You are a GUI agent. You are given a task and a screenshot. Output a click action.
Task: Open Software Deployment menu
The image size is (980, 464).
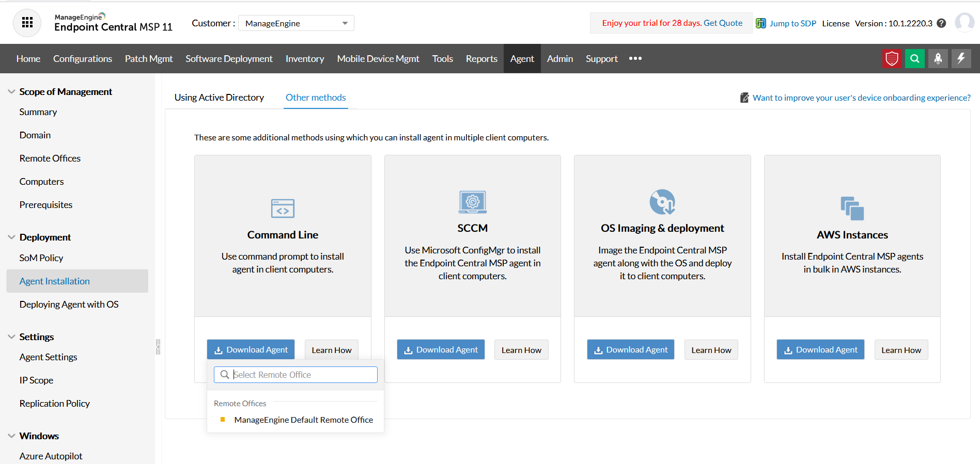click(229, 59)
